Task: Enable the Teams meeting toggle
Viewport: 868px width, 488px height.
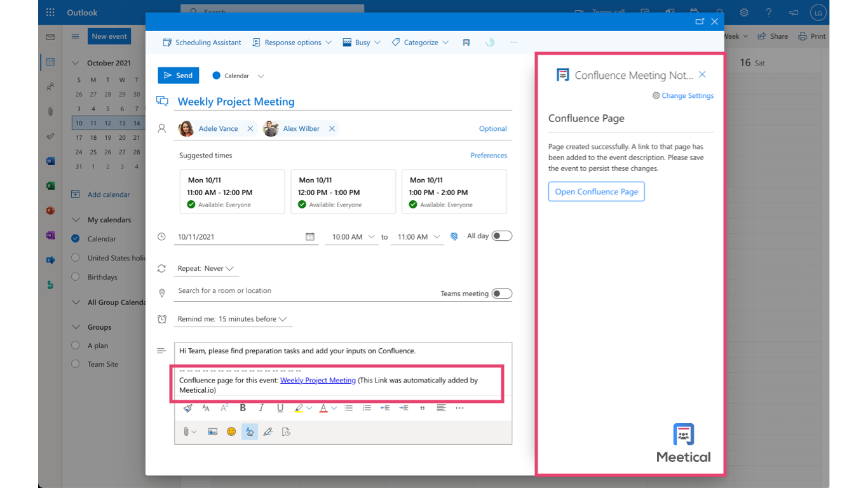Action: (502, 294)
